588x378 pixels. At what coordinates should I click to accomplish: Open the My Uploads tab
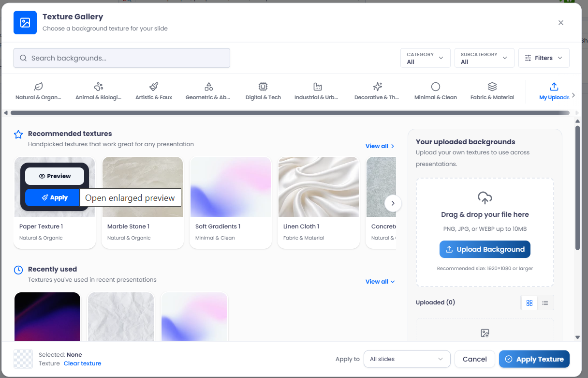554,91
